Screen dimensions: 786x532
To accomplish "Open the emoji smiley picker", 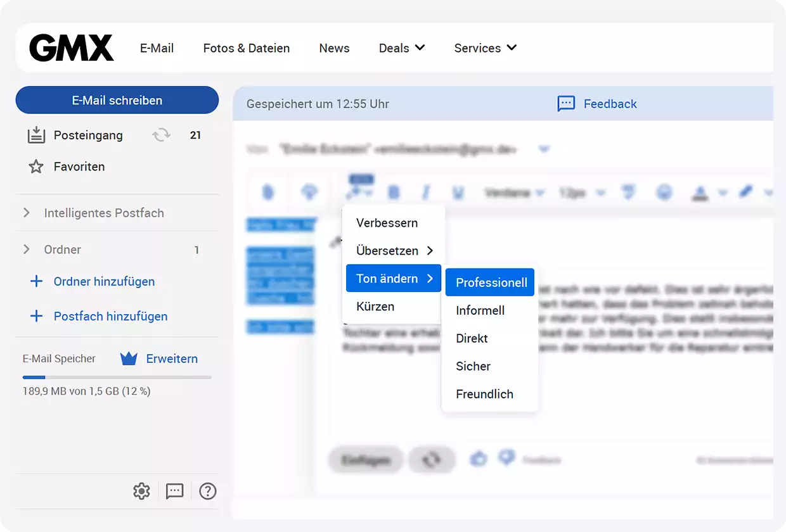I will click(x=664, y=193).
